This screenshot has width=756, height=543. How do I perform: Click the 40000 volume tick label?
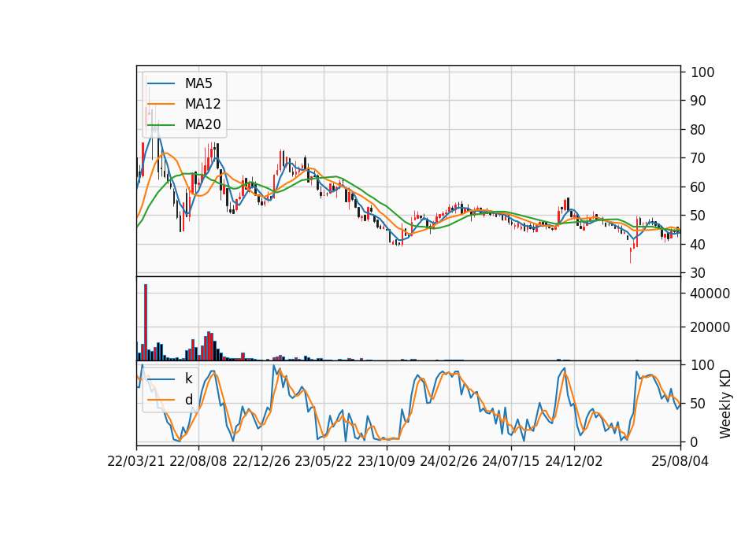[710, 294]
